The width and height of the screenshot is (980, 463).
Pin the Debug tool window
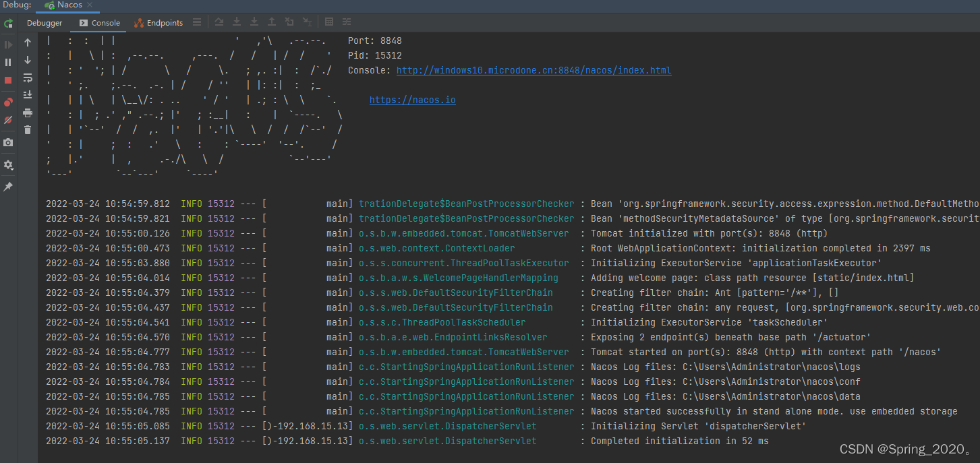click(x=9, y=187)
